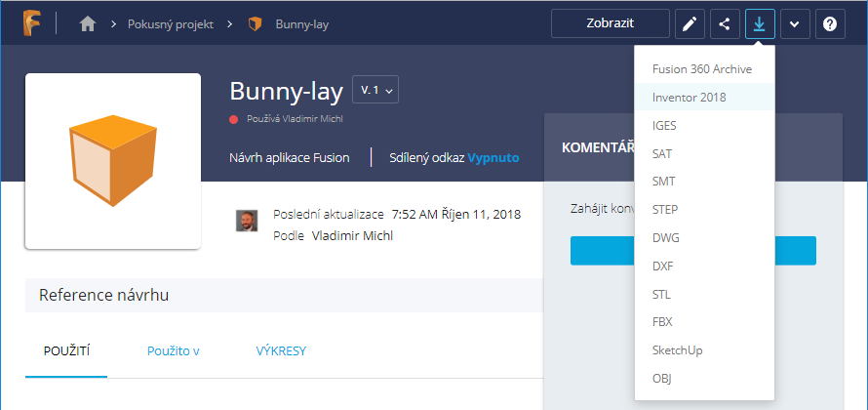868x410 pixels.
Task: Click the Bunny-lay breadcrumb text
Action: [x=302, y=24]
